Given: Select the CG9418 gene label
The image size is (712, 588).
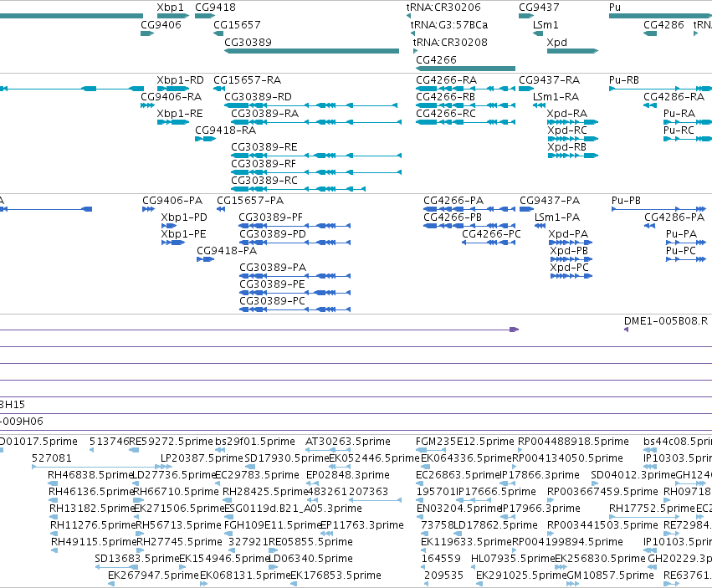Looking at the screenshot, I should (x=215, y=8).
